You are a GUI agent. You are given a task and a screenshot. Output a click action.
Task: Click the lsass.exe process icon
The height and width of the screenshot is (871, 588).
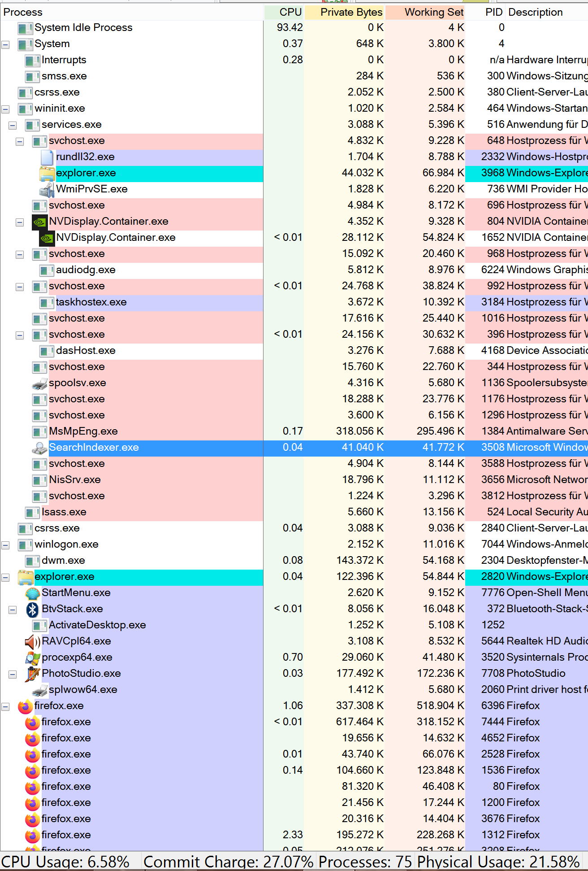[x=33, y=512]
